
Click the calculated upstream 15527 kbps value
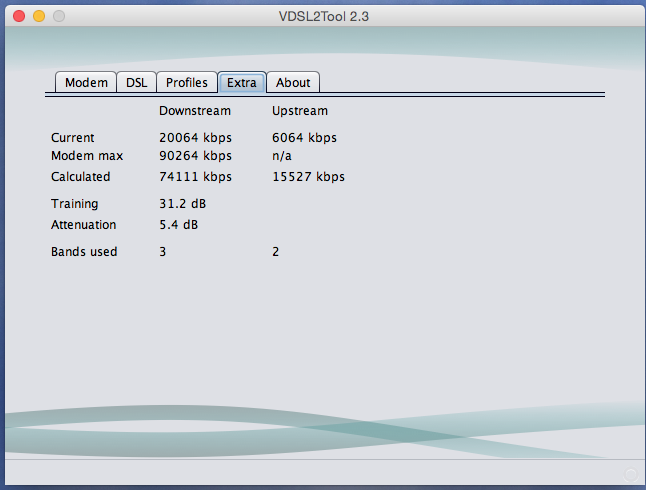tap(308, 177)
